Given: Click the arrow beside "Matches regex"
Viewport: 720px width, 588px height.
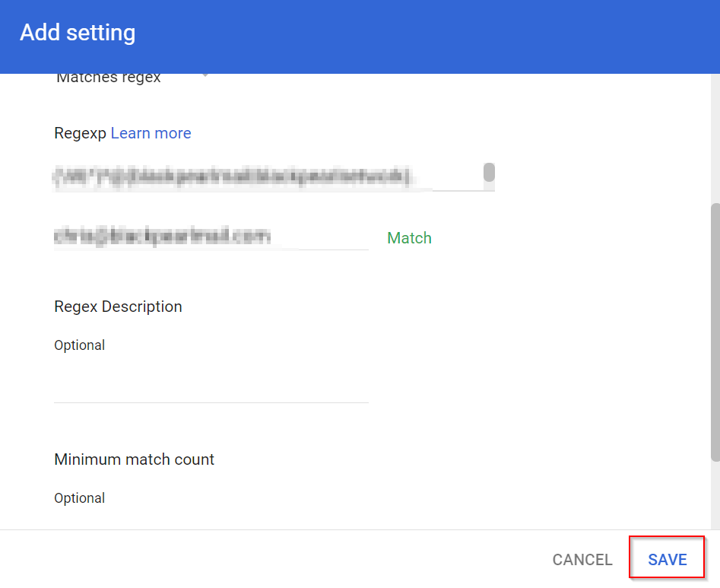Looking at the screenshot, I should (205, 76).
